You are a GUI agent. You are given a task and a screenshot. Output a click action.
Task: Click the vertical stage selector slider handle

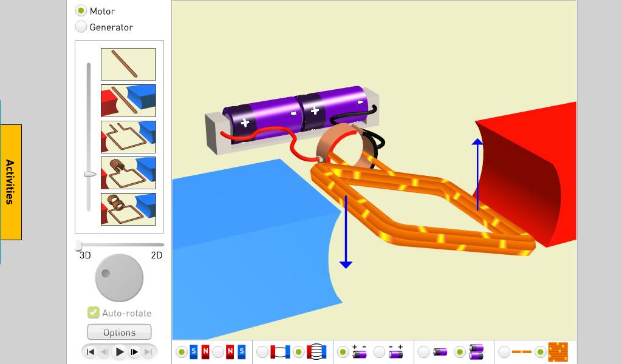coord(90,174)
